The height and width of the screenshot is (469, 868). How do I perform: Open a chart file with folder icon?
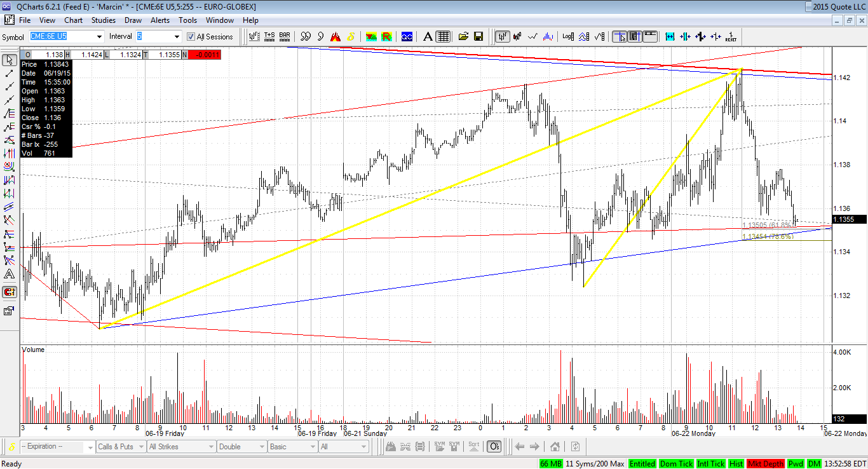(x=463, y=37)
